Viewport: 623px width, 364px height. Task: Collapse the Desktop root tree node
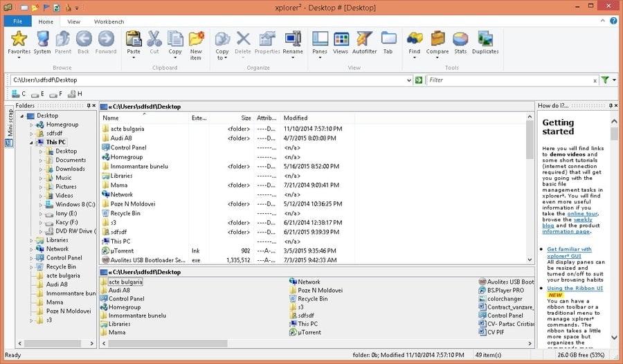pos(22,116)
